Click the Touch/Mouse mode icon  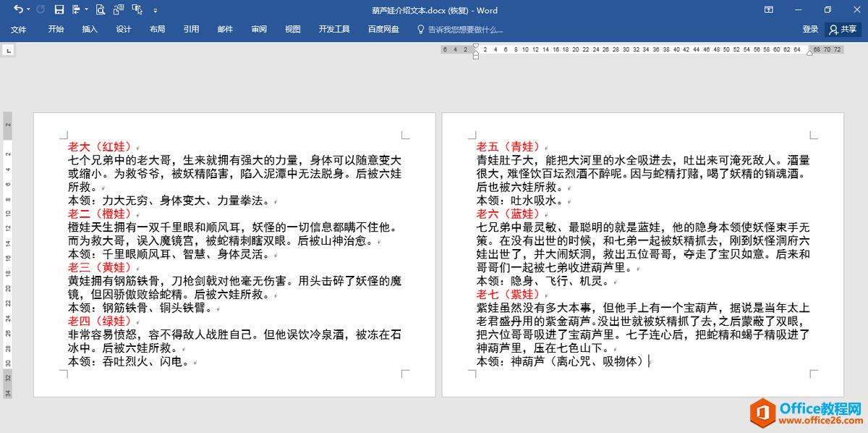click(x=136, y=10)
